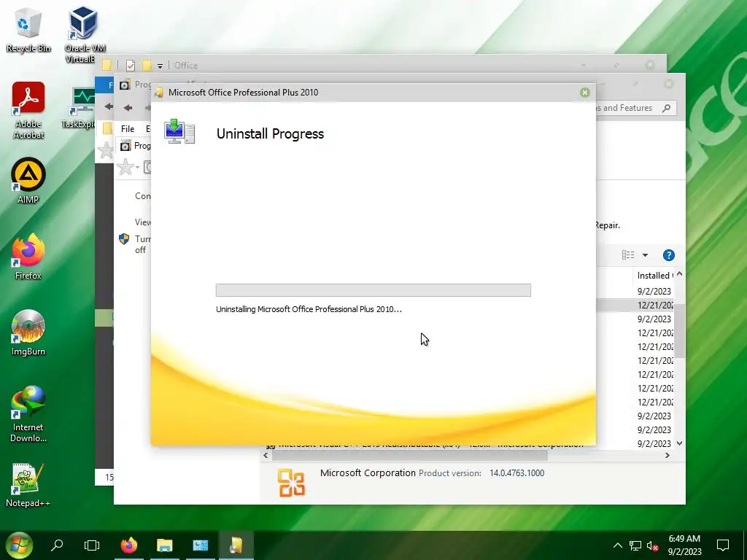Open the AIMP desktop shortcut
Screen dimensions: 747x560
point(28,180)
